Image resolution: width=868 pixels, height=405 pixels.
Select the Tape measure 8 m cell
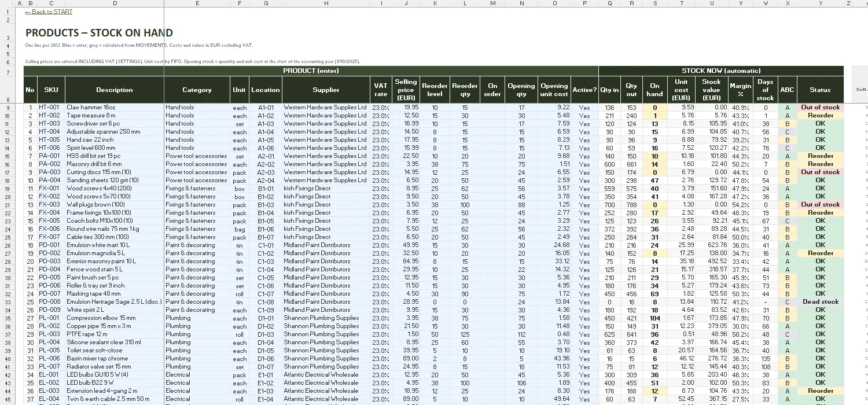[115, 116]
